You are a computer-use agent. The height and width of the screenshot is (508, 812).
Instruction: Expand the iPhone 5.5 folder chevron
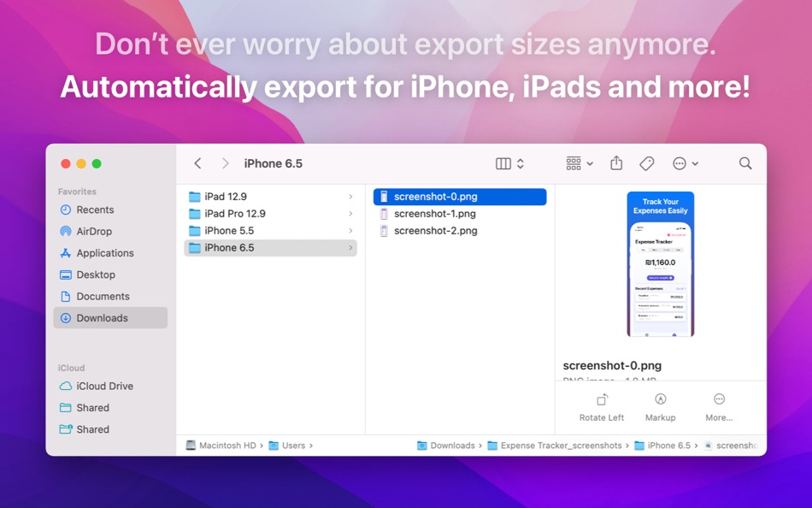click(350, 231)
